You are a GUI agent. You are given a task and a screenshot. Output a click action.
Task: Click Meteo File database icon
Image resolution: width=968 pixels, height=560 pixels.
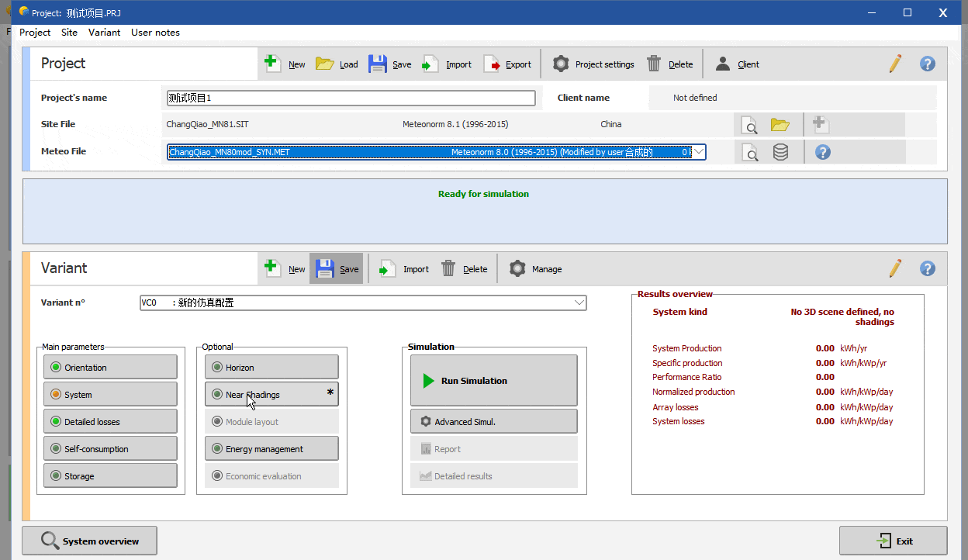tap(780, 152)
